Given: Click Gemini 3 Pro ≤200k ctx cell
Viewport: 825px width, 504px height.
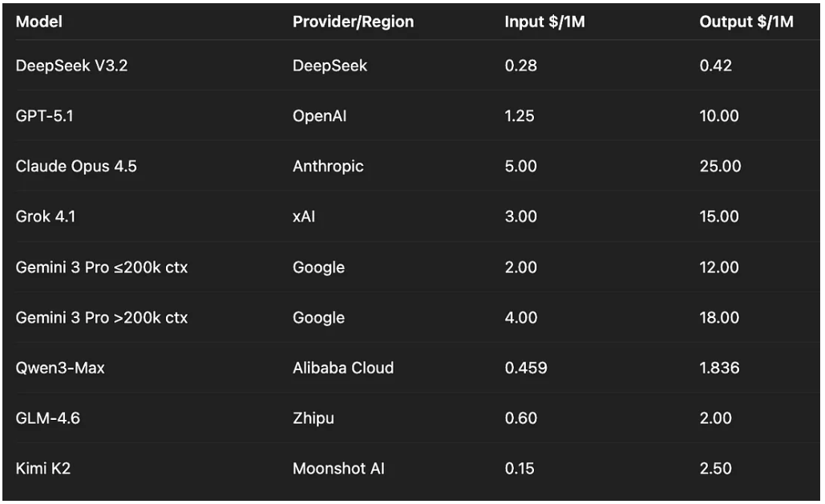Looking at the screenshot, I should coord(102,267).
